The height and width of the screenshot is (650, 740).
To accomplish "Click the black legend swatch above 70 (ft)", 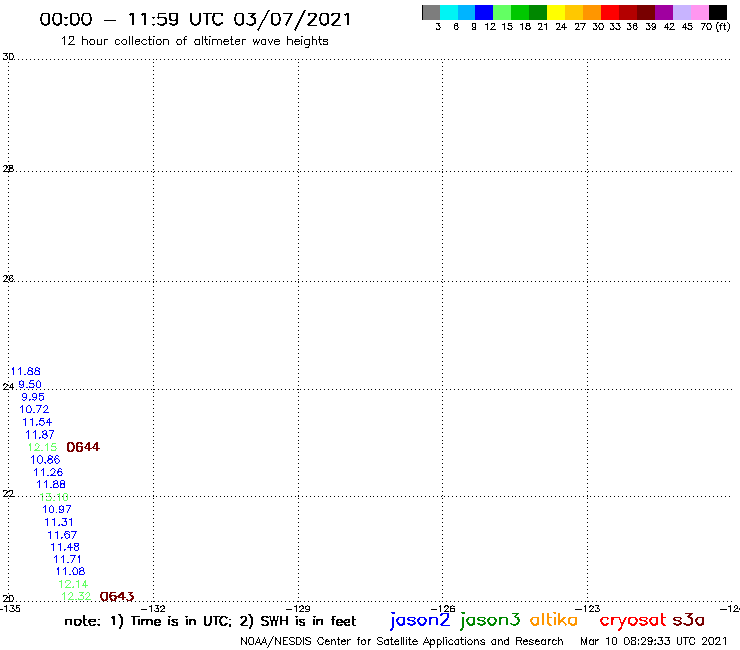I will pyautogui.click(x=718, y=12).
